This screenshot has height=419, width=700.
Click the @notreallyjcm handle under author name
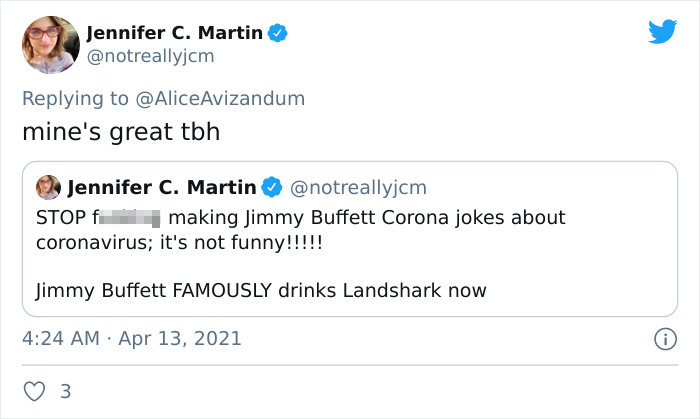(150, 56)
